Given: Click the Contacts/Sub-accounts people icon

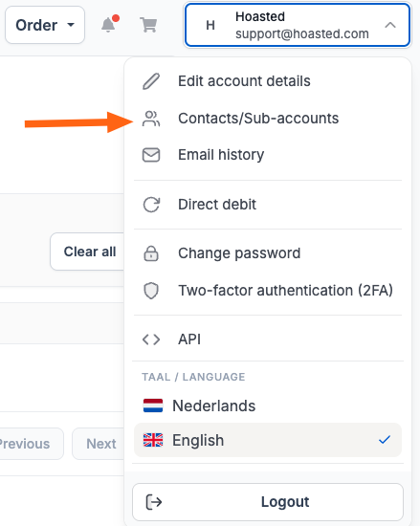Looking at the screenshot, I should [151, 119].
